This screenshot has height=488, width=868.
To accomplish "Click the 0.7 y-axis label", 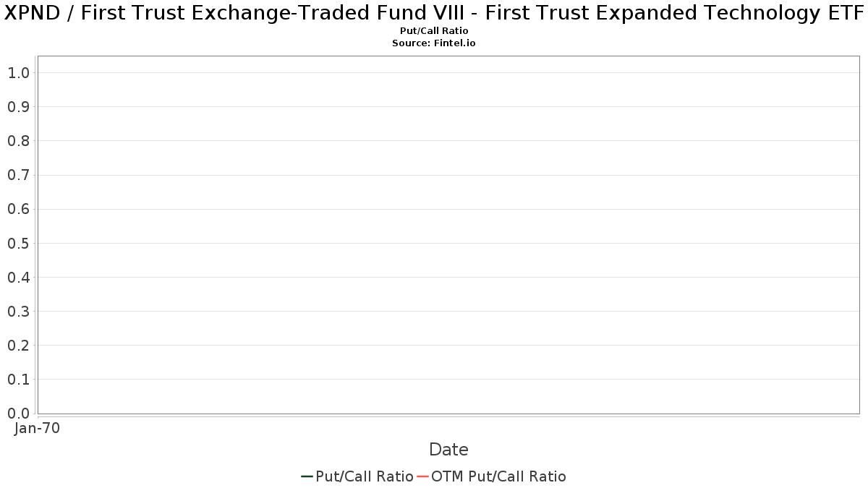I will click(19, 175).
